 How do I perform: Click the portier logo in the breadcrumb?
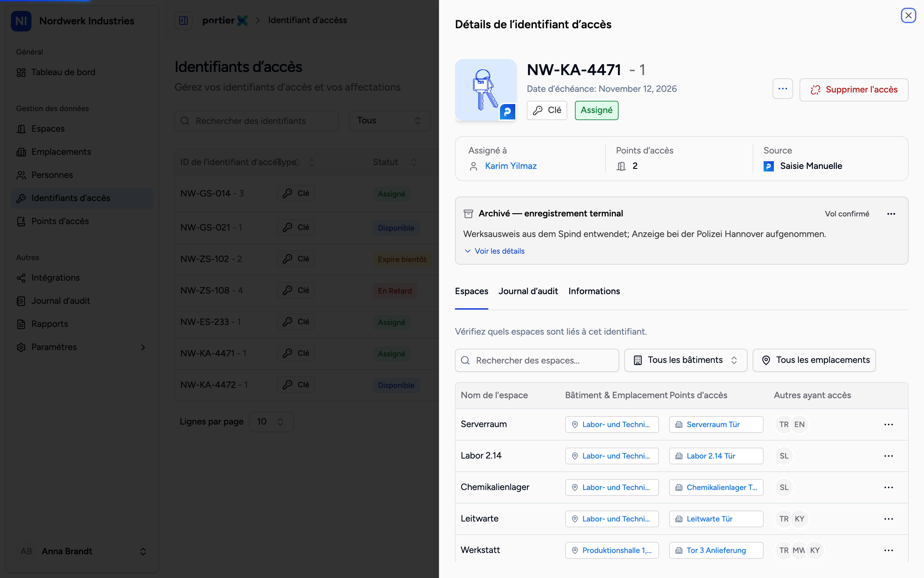click(x=225, y=20)
